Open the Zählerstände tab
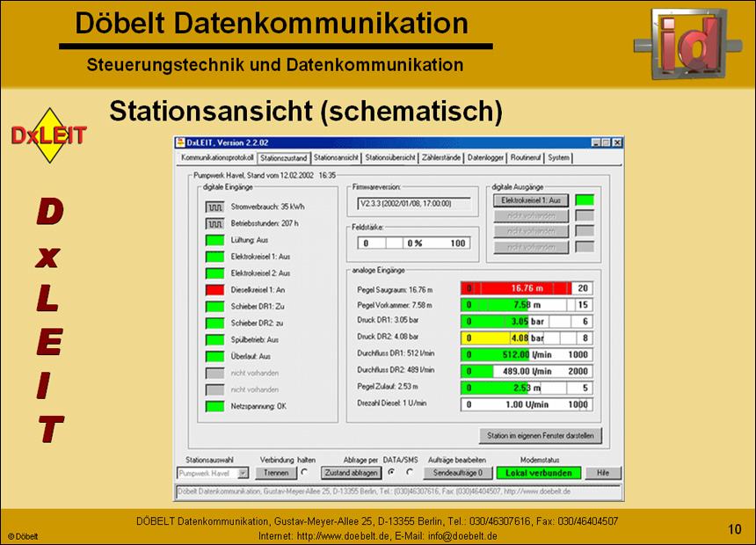The width and height of the screenshot is (756, 545). [x=441, y=157]
